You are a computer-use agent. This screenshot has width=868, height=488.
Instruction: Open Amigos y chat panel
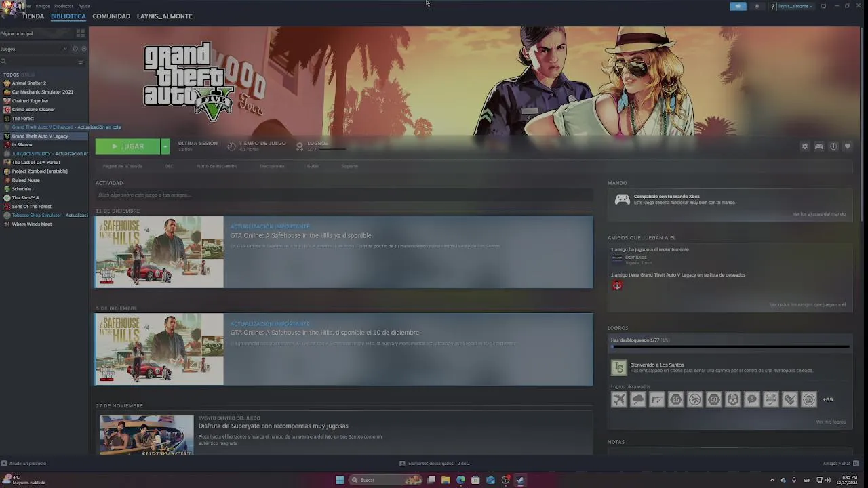point(841,464)
